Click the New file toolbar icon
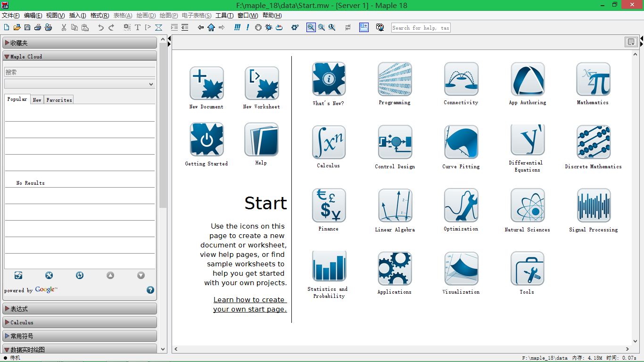 7,28
